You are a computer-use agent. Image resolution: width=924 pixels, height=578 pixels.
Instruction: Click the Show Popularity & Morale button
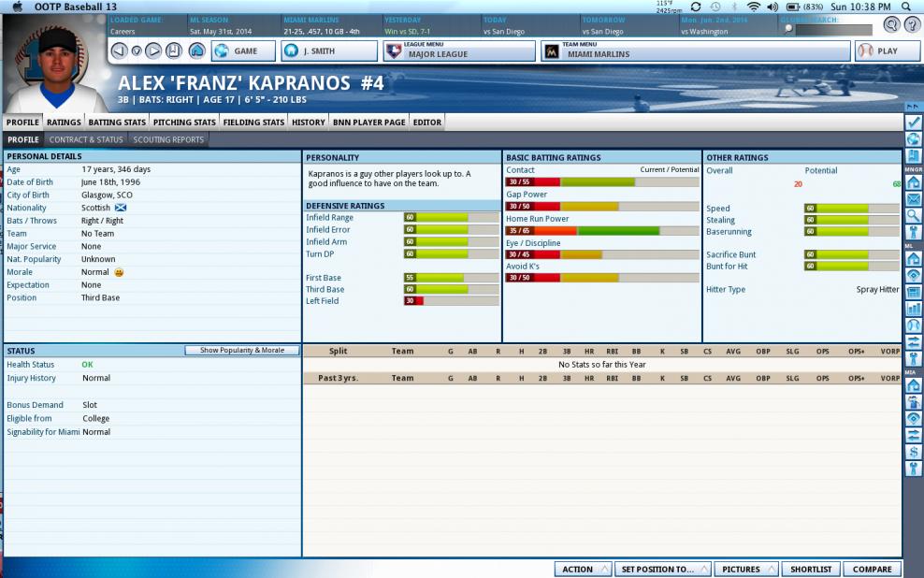pyautogui.click(x=241, y=351)
